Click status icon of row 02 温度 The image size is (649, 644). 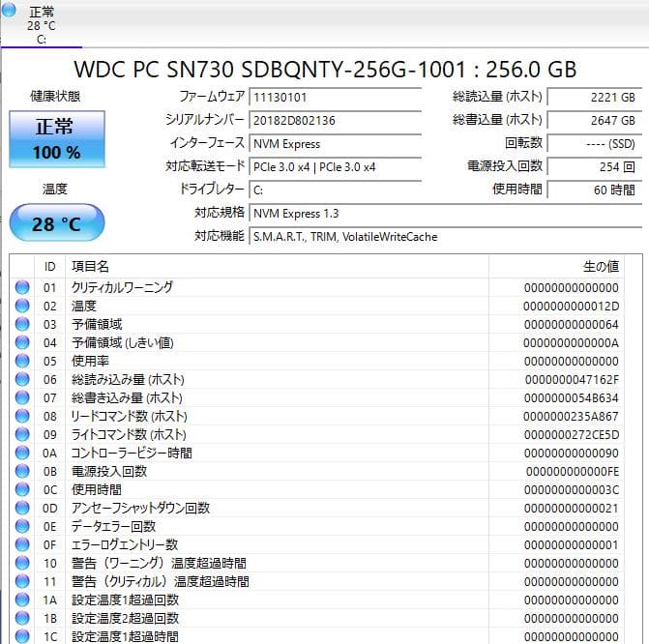pyautogui.click(x=22, y=306)
